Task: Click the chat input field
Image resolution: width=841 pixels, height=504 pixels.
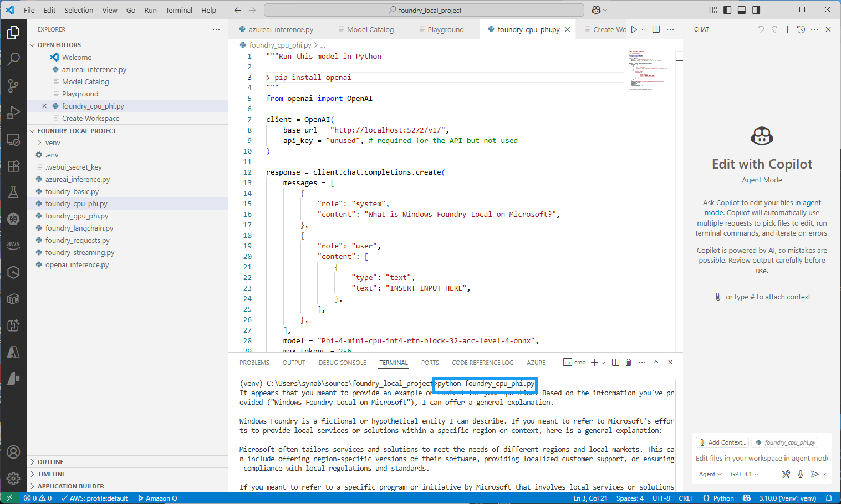Action: [x=762, y=458]
